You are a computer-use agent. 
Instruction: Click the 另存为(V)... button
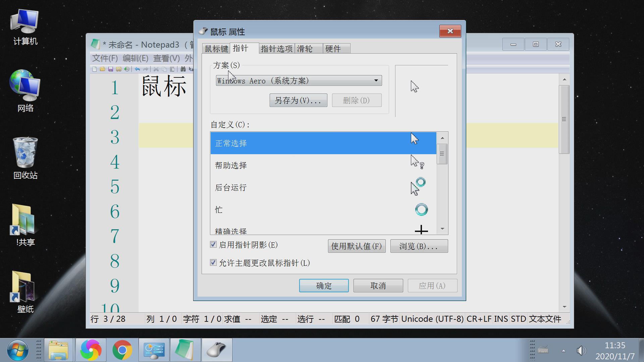(298, 101)
